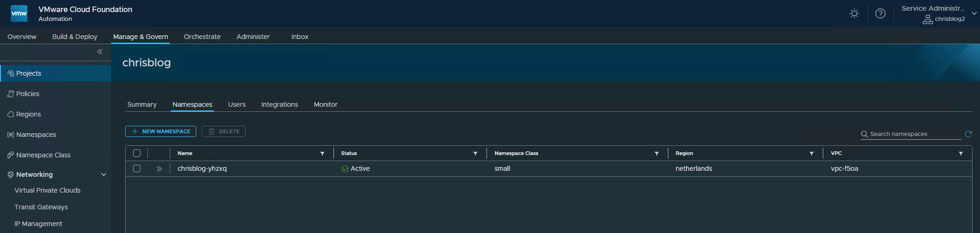980x233 pixels.
Task: Select Manage & Govern menu
Action: [140, 37]
